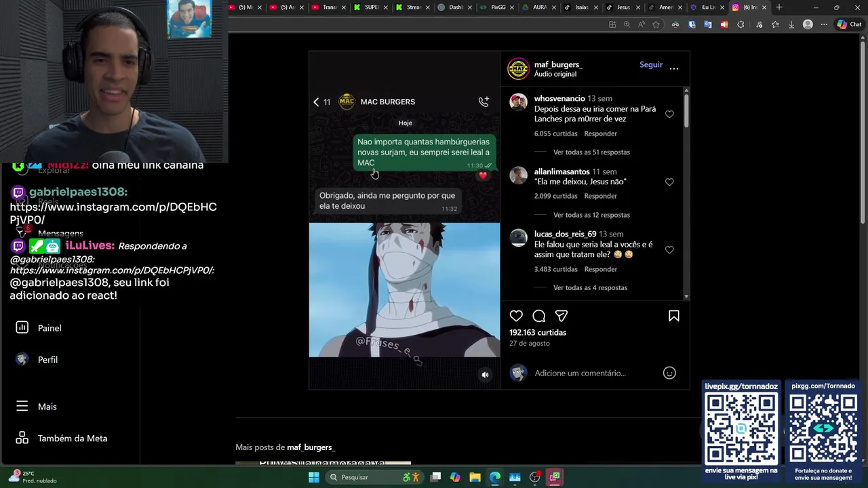Like the whosvenancio comment

coord(669,115)
